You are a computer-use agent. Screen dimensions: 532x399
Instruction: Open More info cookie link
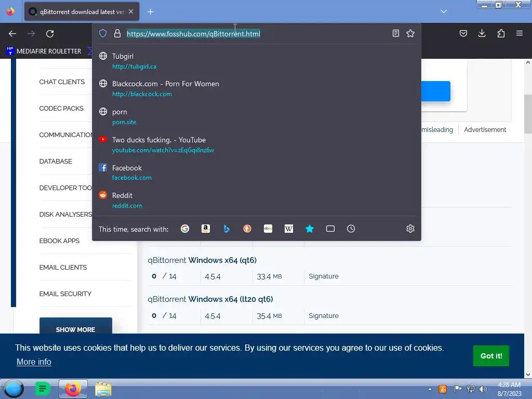34,362
